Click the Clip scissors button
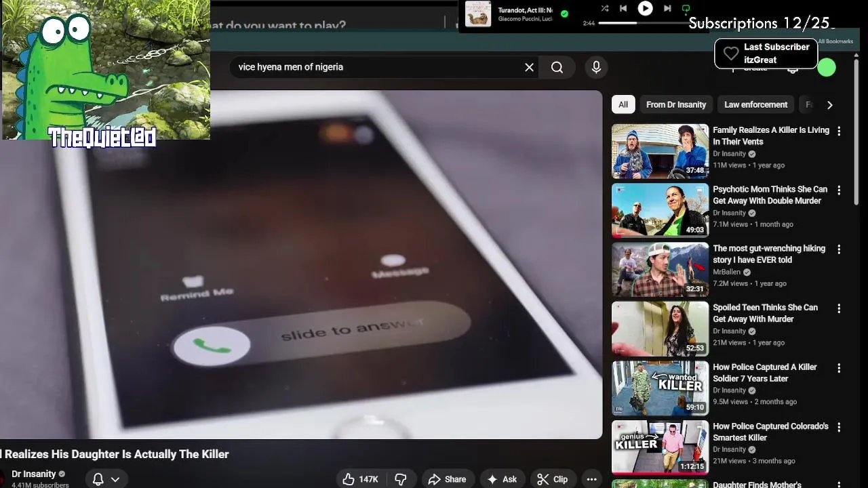Viewport: 868px width, 488px height. tap(553, 479)
